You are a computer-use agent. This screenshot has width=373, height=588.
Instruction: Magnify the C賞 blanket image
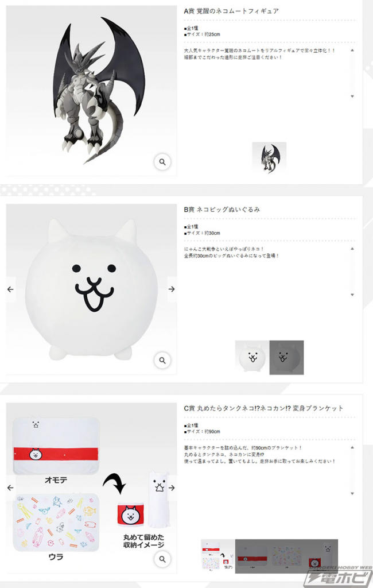[x=162, y=559]
